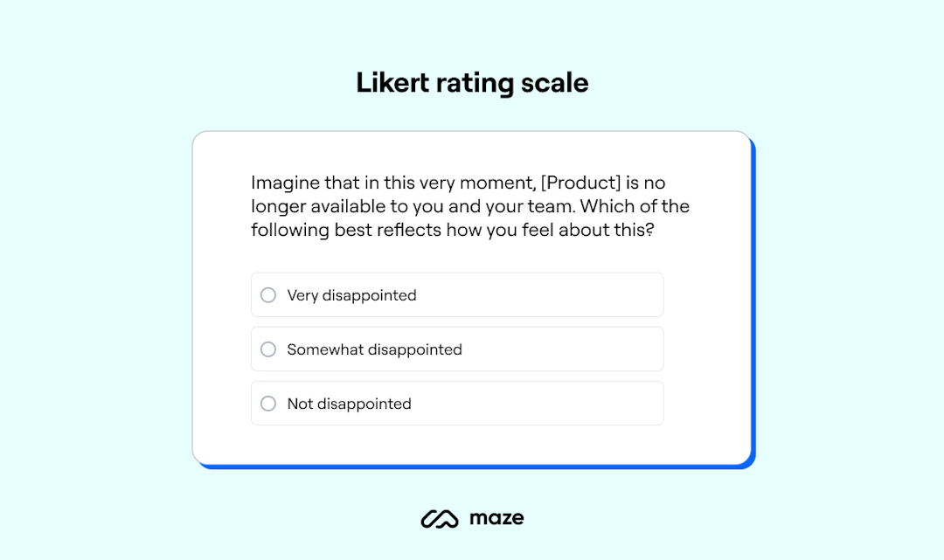Click the question text about [Product]
This screenshot has width=944, height=560.
(x=470, y=206)
